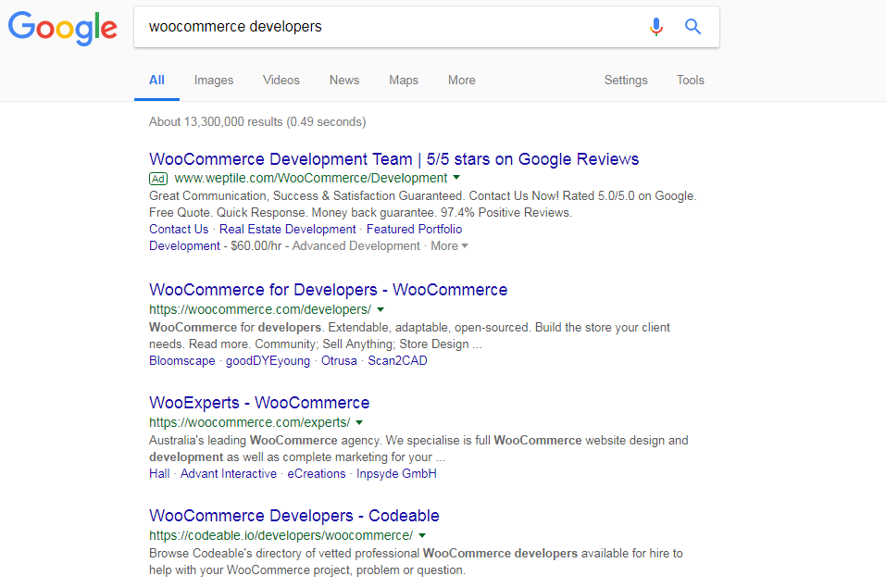The height and width of the screenshot is (588, 886).
Task: Click the Ad badge on the Weptile result
Action: click(158, 179)
